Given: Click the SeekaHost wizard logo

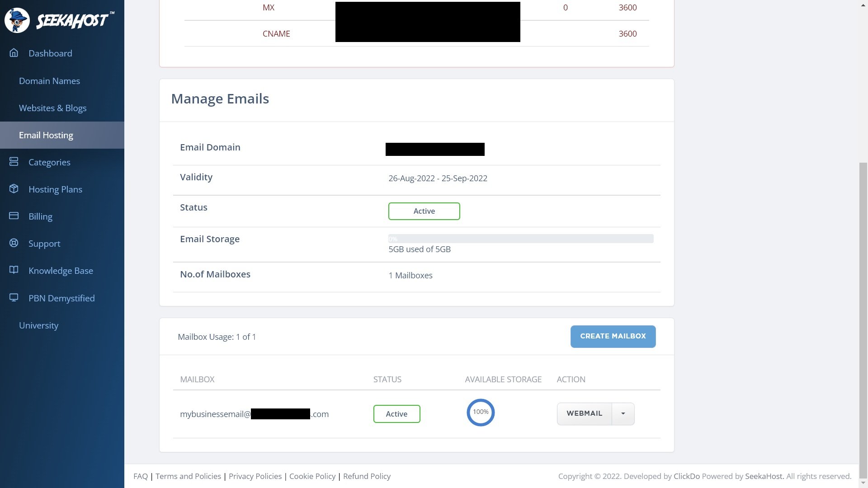Looking at the screenshot, I should pos(59,20).
